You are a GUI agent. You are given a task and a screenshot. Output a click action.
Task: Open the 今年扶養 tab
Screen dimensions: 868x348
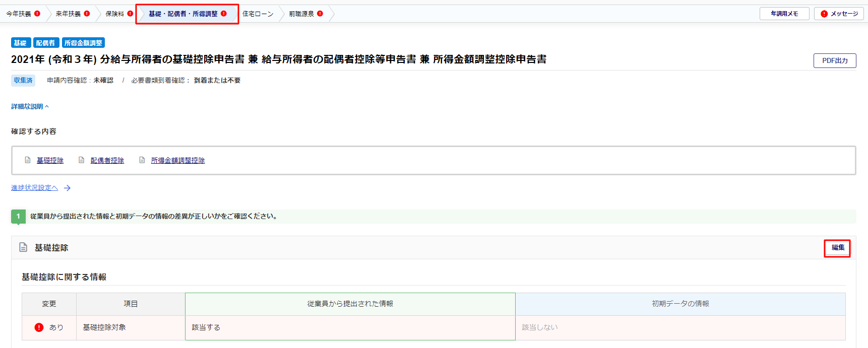[x=19, y=14]
